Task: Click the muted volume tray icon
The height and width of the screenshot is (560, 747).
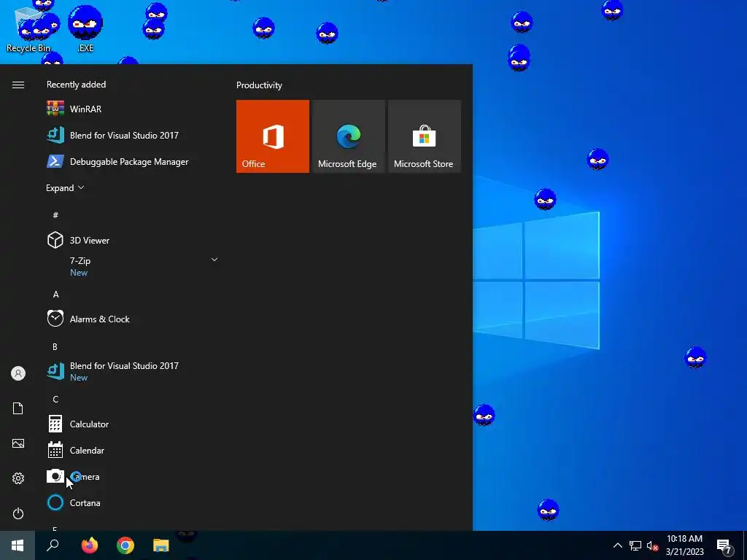Action: pyautogui.click(x=652, y=545)
